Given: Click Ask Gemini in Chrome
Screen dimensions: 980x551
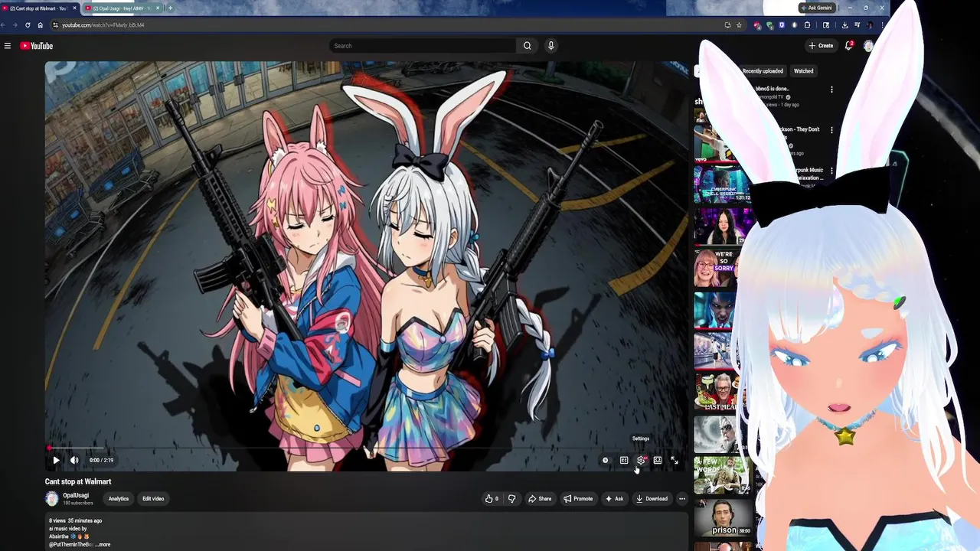Looking at the screenshot, I should (815, 8).
